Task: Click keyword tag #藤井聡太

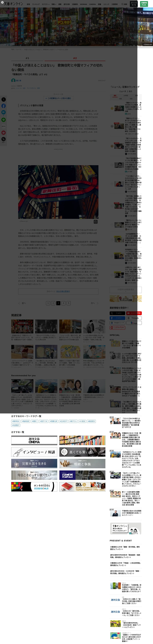Action: click(x=16, y=421)
